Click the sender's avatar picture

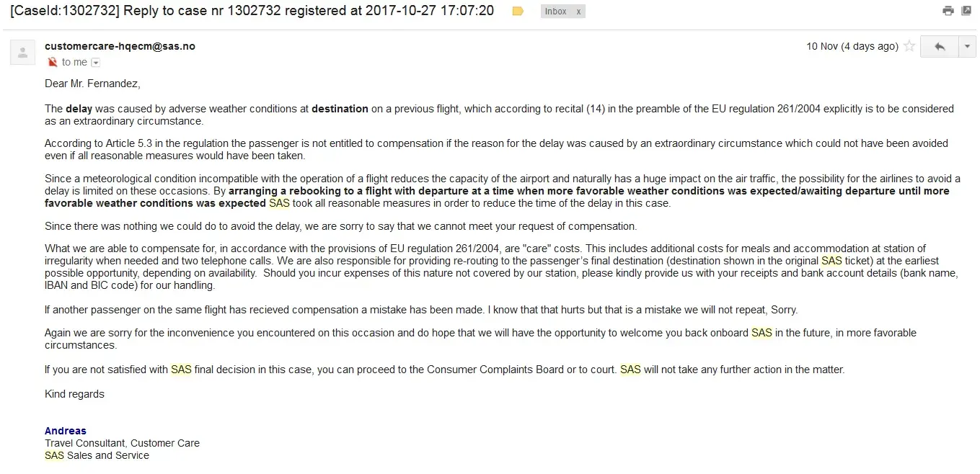point(22,53)
